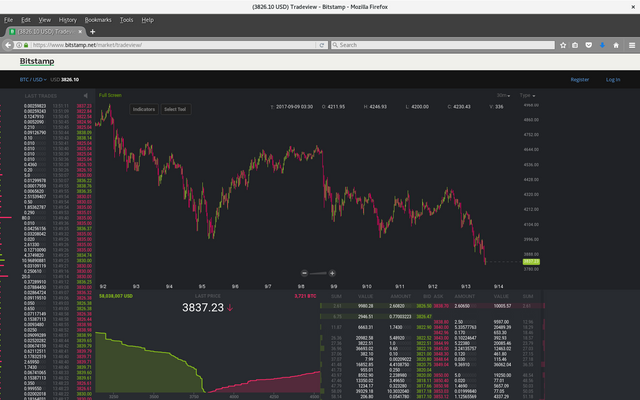
Task: Click into the URL address bar
Action: (x=171, y=45)
